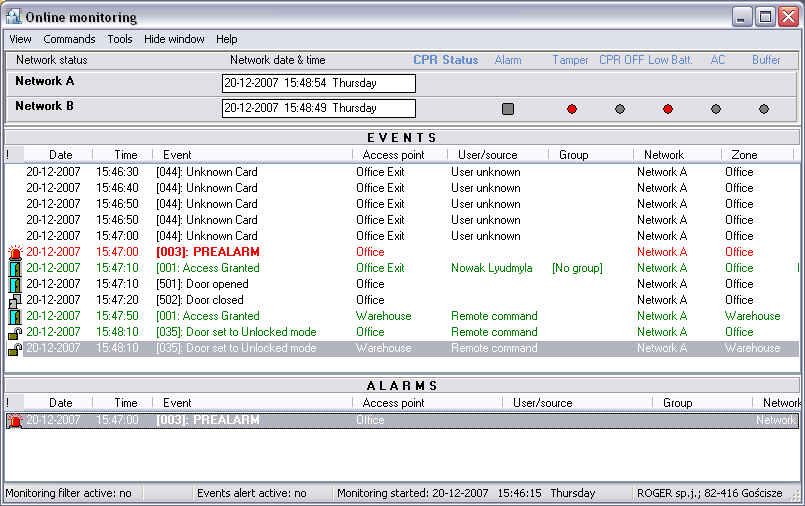This screenshot has width=805, height=506.
Task: Click door icon of Nowak Lyudmyla access row
Action: pyautogui.click(x=14, y=268)
